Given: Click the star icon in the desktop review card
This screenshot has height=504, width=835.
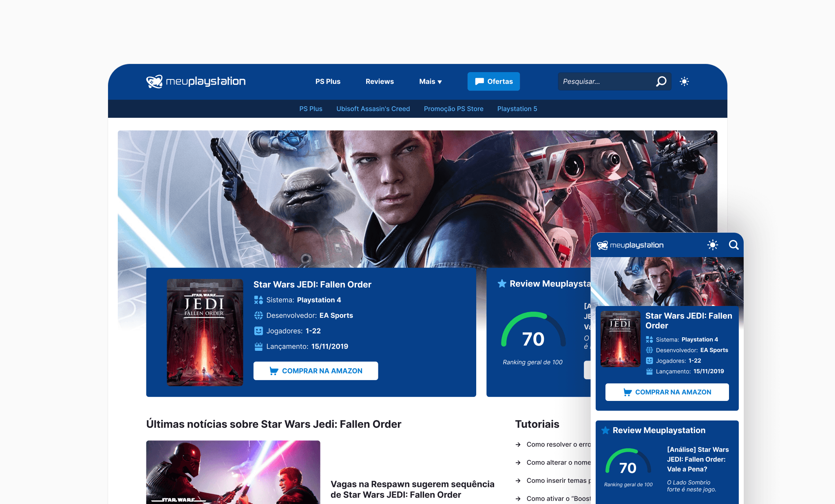Looking at the screenshot, I should pyautogui.click(x=502, y=284).
